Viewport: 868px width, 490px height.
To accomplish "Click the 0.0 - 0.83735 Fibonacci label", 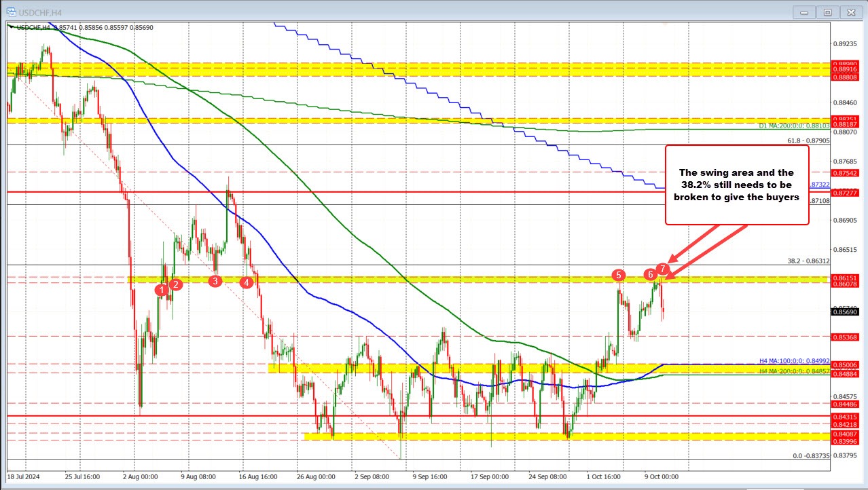I will tap(811, 456).
